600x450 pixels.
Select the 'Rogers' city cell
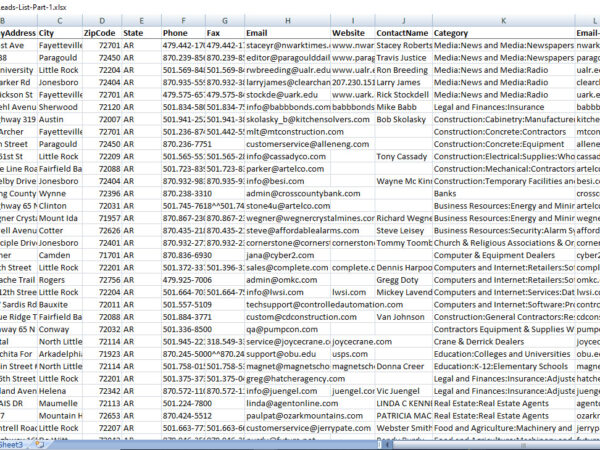click(60, 280)
